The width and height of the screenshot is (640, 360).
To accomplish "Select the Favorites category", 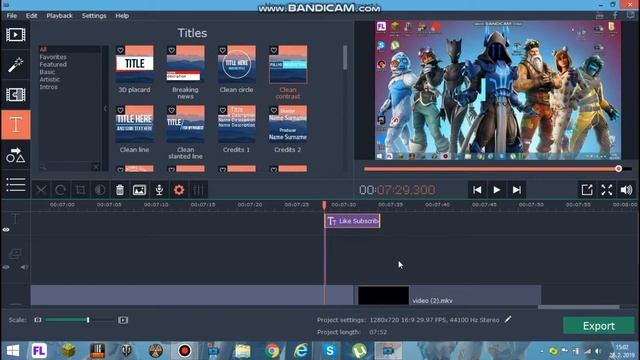I will pyautogui.click(x=53, y=57).
